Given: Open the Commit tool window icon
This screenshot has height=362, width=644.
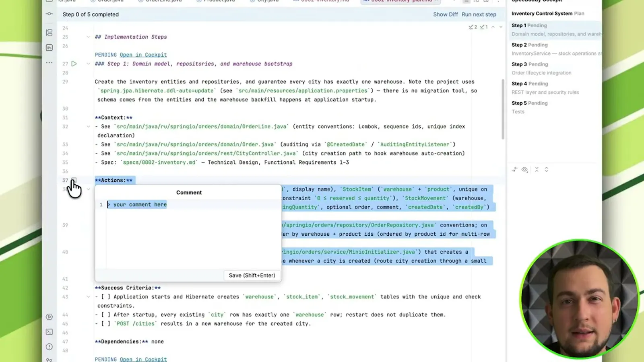Looking at the screenshot, I should 49,14.
